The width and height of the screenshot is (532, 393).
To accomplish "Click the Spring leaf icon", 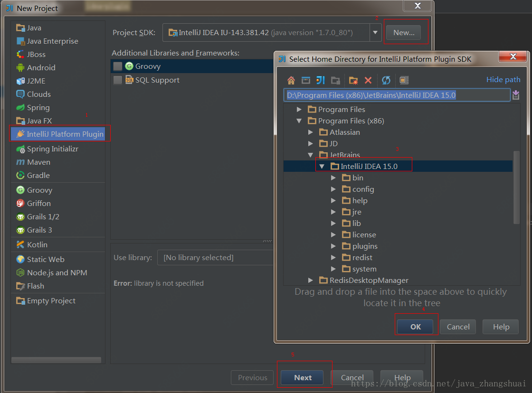I will point(20,107).
